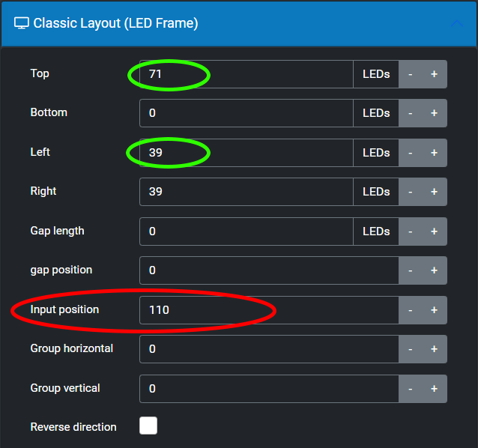Increase gap position with plus button
The height and width of the screenshot is (448, 478).
434,270
